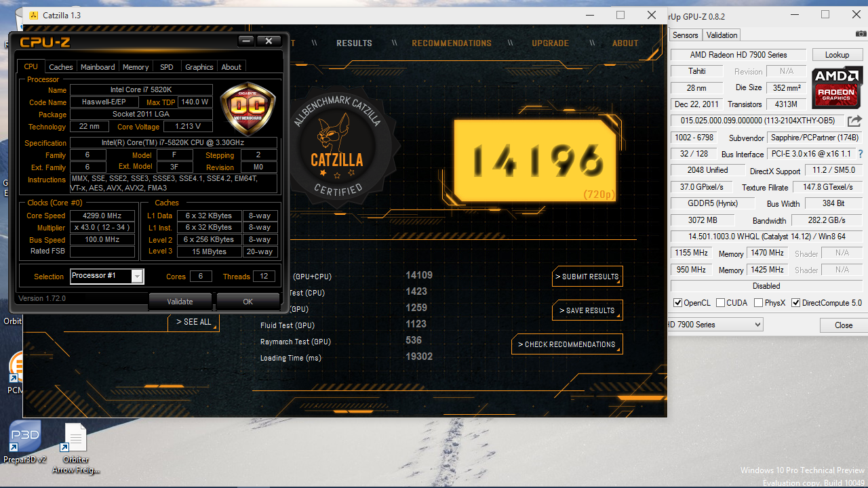This screenshot has width=868, height=488.
Task: Click the Catalyst 14.12 driver version field
Action: pyautogui.click(x=766, y=237)
